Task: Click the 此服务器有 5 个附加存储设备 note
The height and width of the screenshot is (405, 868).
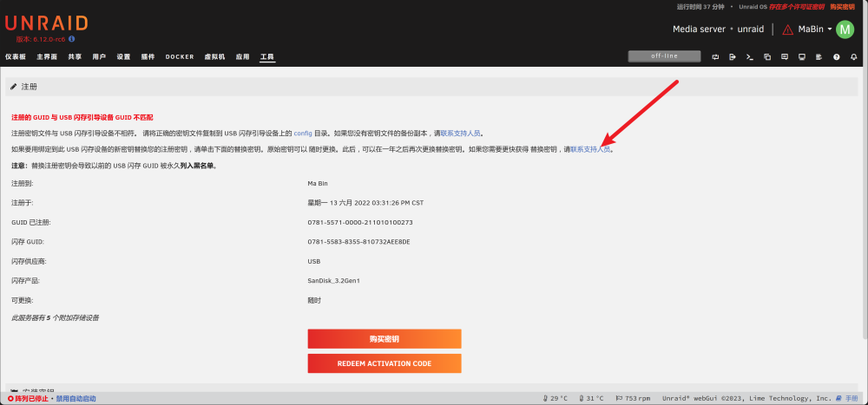Action: [56, 318]
